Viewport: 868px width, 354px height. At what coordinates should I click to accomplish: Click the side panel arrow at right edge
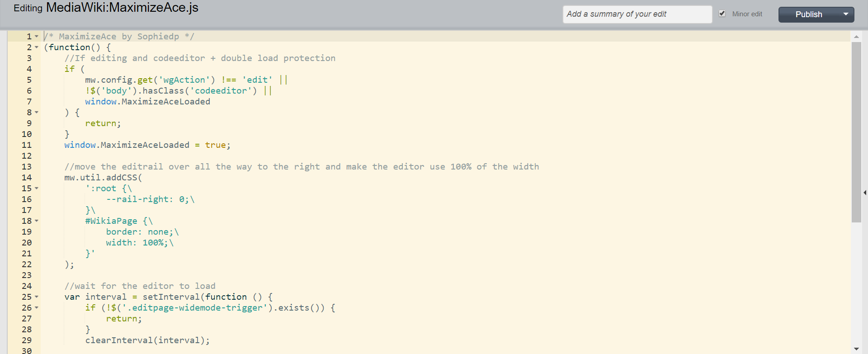pyautogui.click(x=864, y=193)
